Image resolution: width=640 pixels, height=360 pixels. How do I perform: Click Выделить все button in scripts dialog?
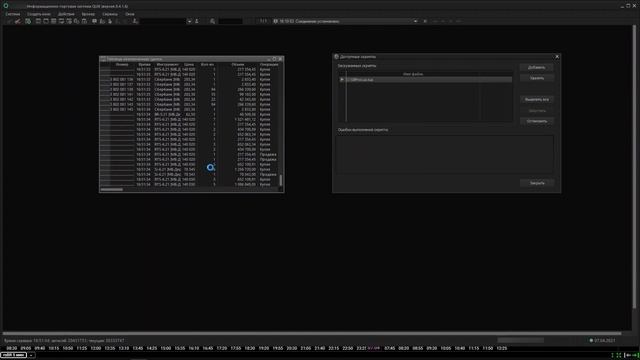pos(537,100)
